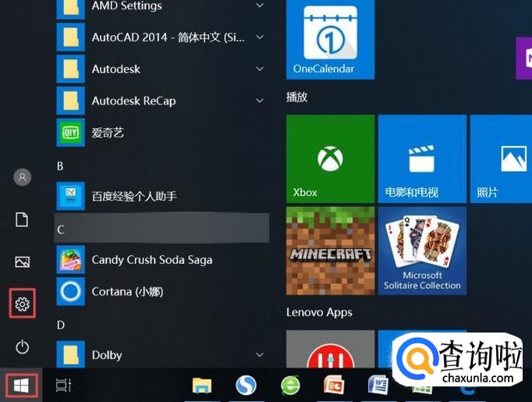The width and height of the screenshot is (532, 402).
Task: Open the OneNote tile at right edge
Action: (x=524, y=58)
